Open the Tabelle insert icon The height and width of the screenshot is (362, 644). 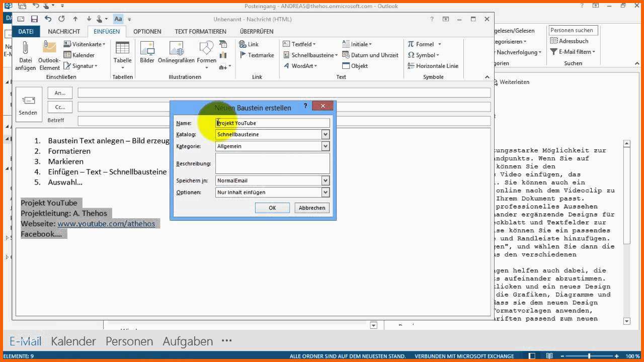coord(122,49)
